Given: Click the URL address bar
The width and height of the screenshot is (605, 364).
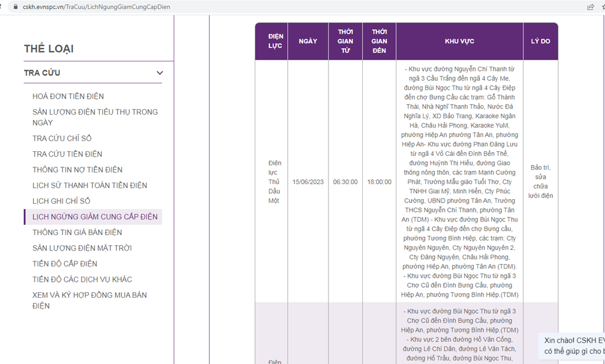Looking at the screenshot, I should coord(301,7).
